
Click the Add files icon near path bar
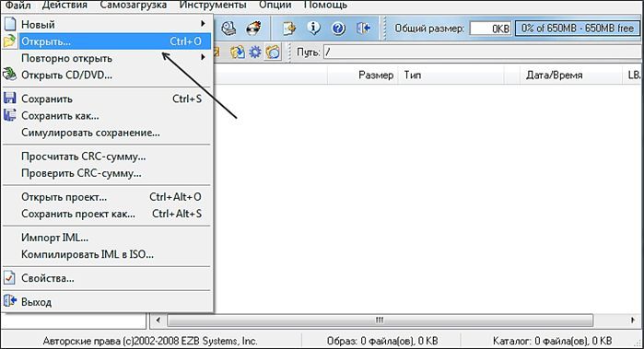pos(237,52)
